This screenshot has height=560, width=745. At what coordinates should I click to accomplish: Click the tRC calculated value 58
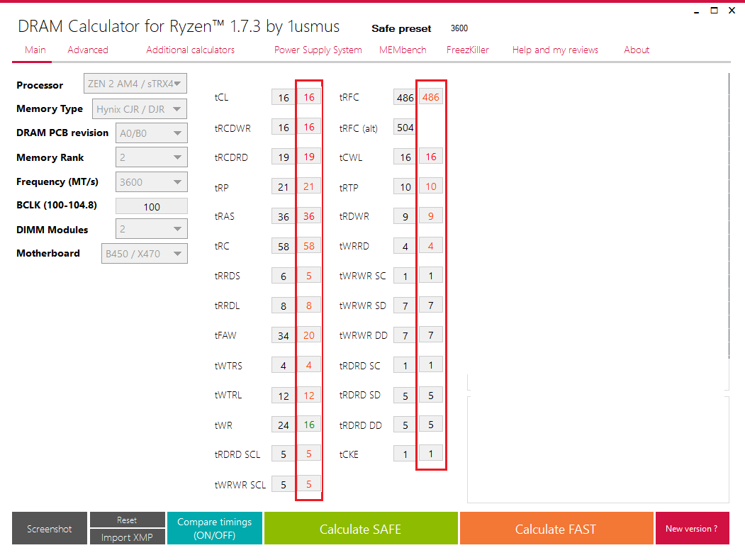click(284, 247)
